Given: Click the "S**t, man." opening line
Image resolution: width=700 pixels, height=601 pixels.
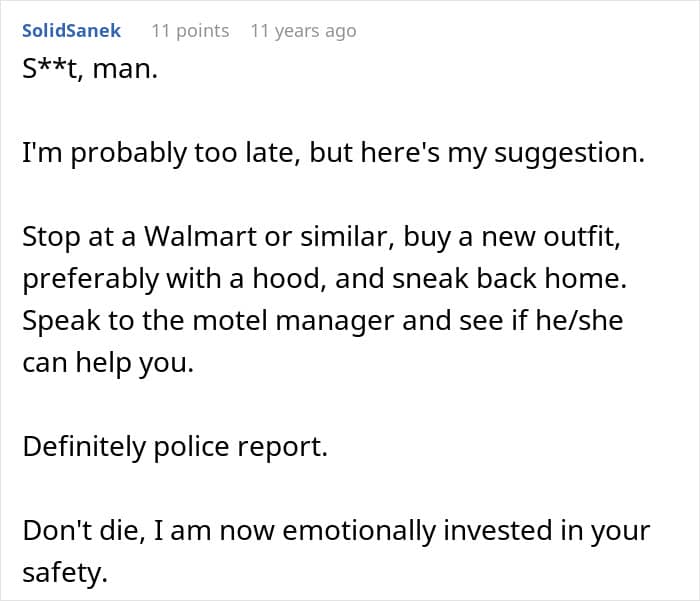Looking at the screenshot, I should (x=90, y=73).
